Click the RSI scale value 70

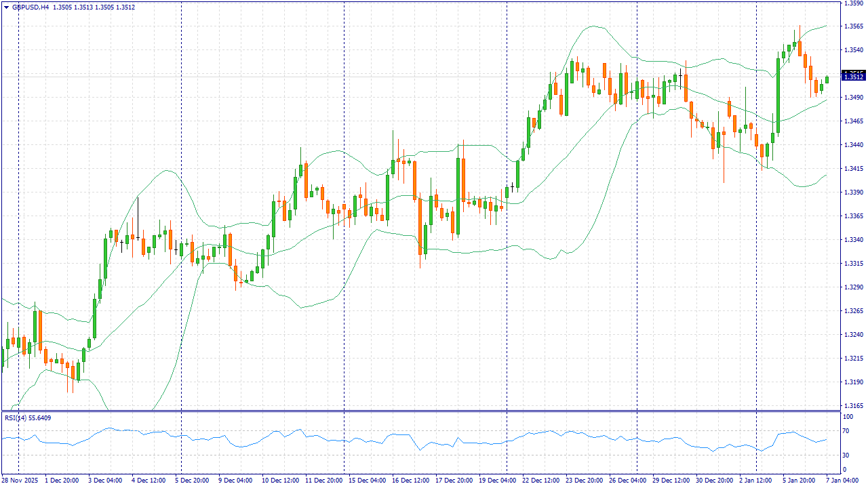click(x=846, y=430)
